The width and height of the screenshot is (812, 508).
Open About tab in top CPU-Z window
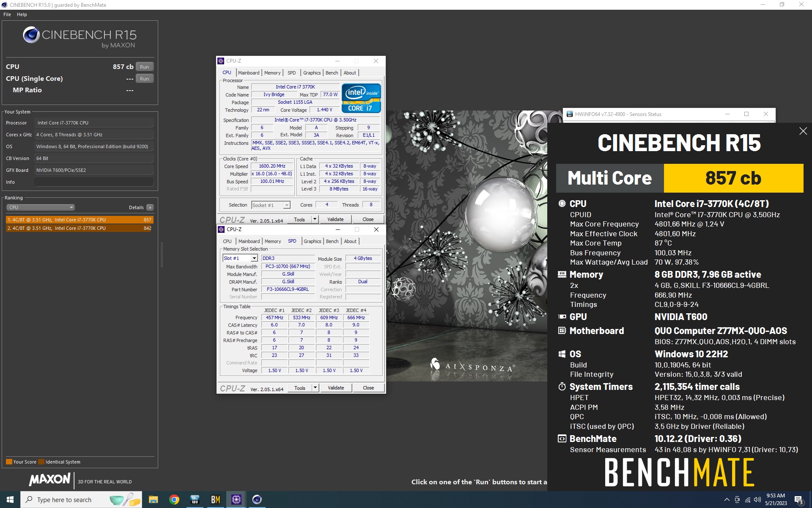click(x=350, y=73)
